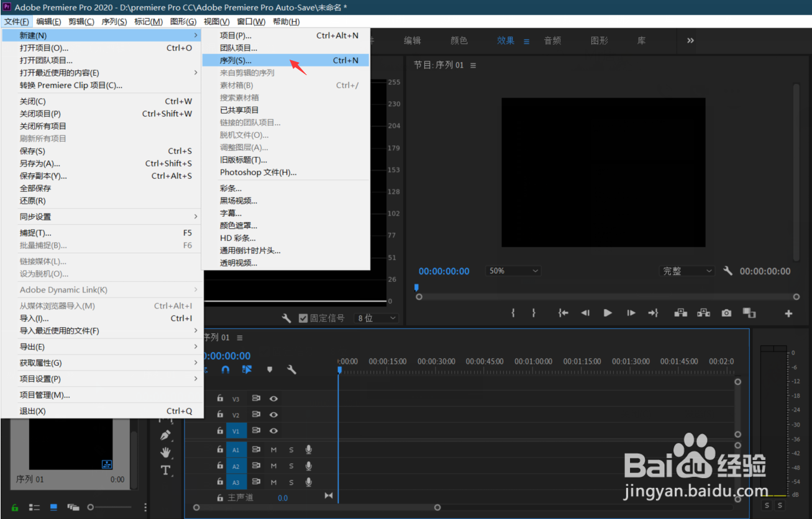
Task: Click the Lift button icon
Action: [681, 313]
